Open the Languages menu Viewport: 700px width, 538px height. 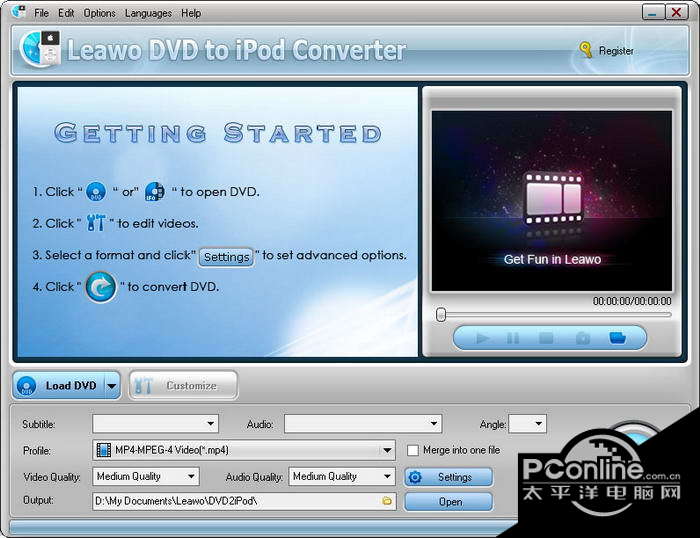point(148,13)
